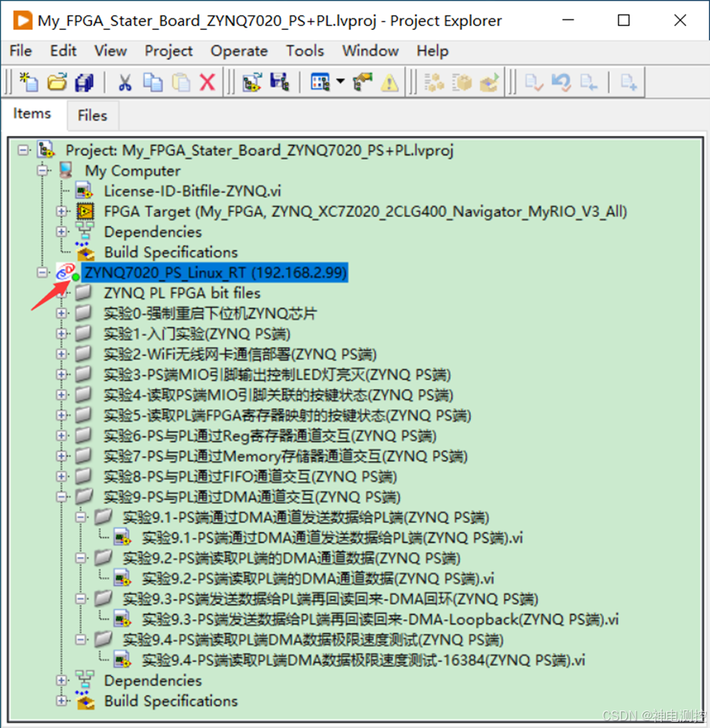The width and height of the screenshot is (710, 728).
Task: Expand the 实验3 folder
Action: pos(61,374)
